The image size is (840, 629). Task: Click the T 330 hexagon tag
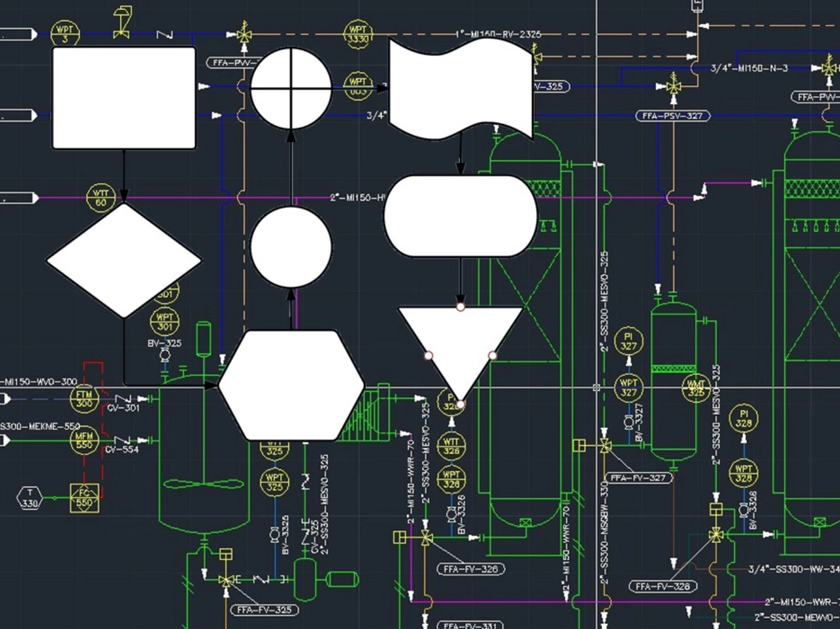(30, 497)
